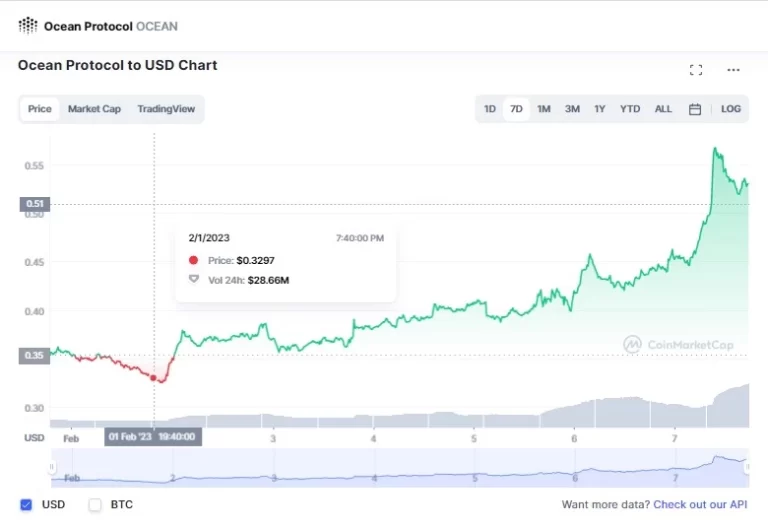
Task: Enable the BTC checkbox
Action: point(95,504)
